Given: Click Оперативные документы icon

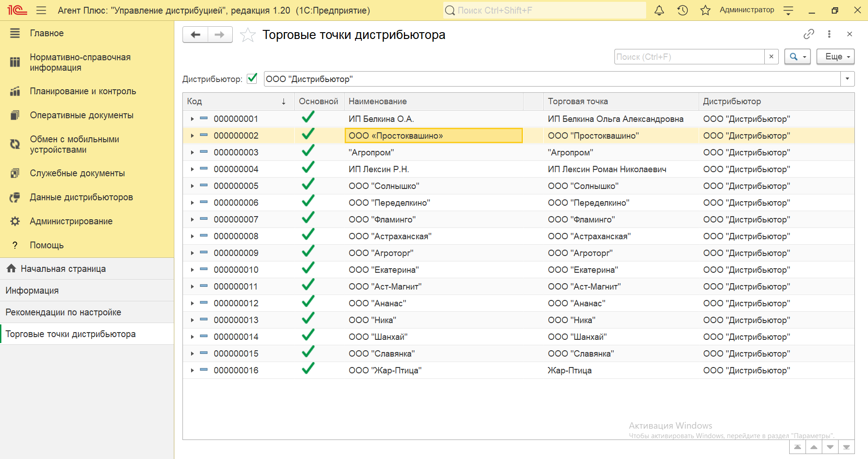Looking at the screenshot, I should tap(15, 115).
